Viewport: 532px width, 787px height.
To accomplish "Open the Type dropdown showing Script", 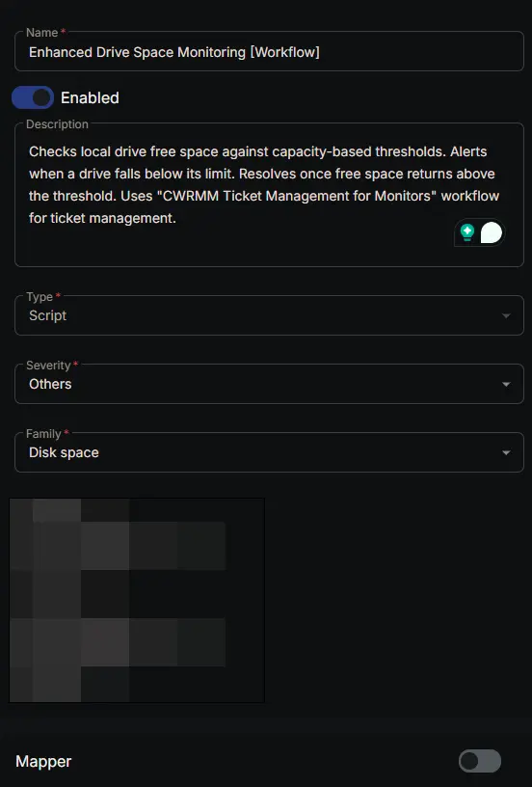I will 269,315.
